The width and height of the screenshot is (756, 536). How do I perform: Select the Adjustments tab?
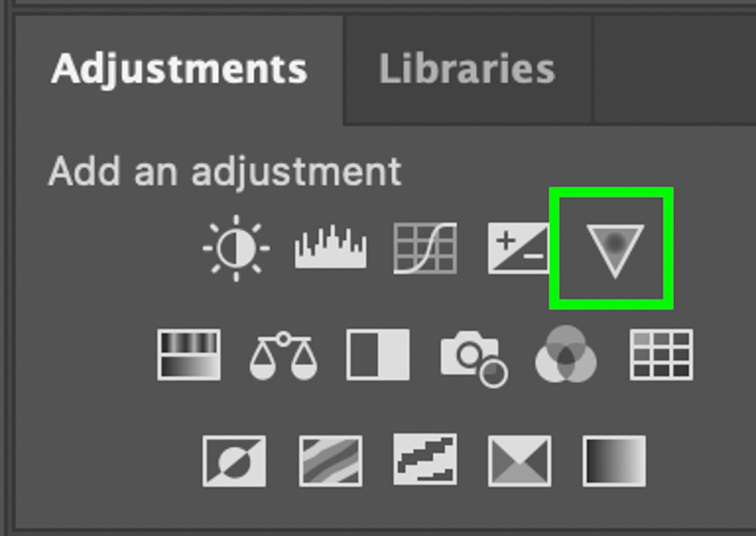[179, 69]
